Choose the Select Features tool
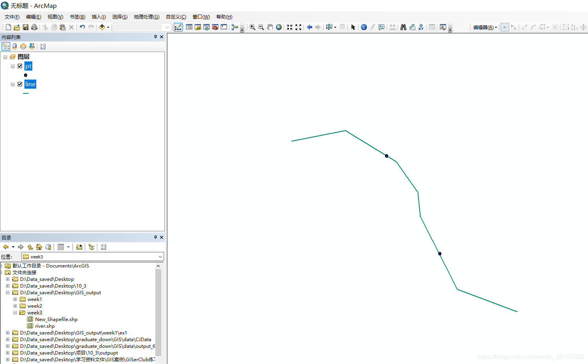Screen dimensions: 588x364 pos(329,27)
